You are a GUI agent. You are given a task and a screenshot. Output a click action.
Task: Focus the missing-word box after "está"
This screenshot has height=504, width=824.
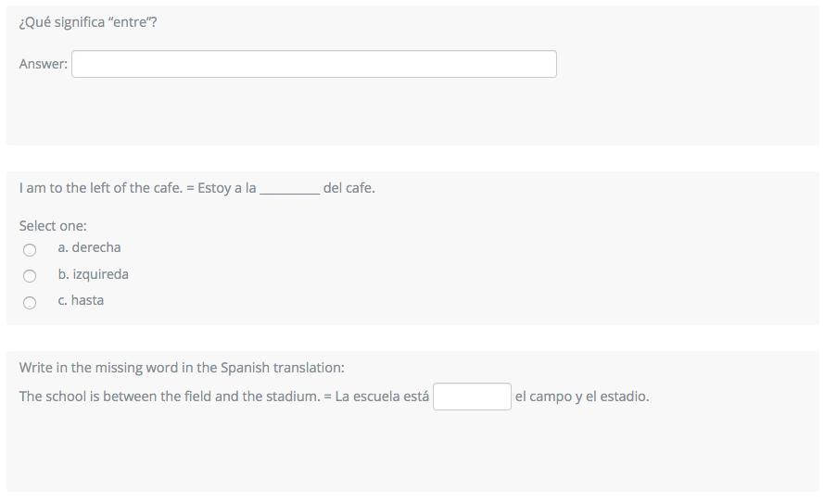(472, 397)
